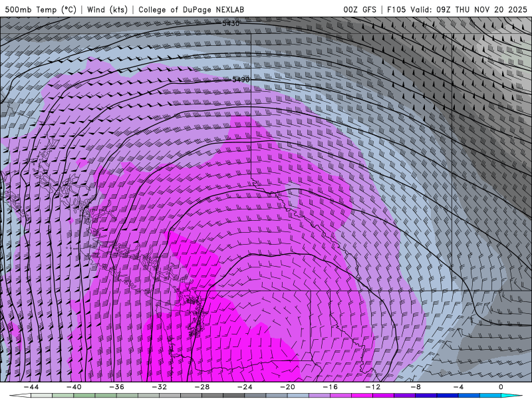Screen dimensions: 532x399
Task: Click the -16 colorbar tick label
Action: [x=330, y=387]
